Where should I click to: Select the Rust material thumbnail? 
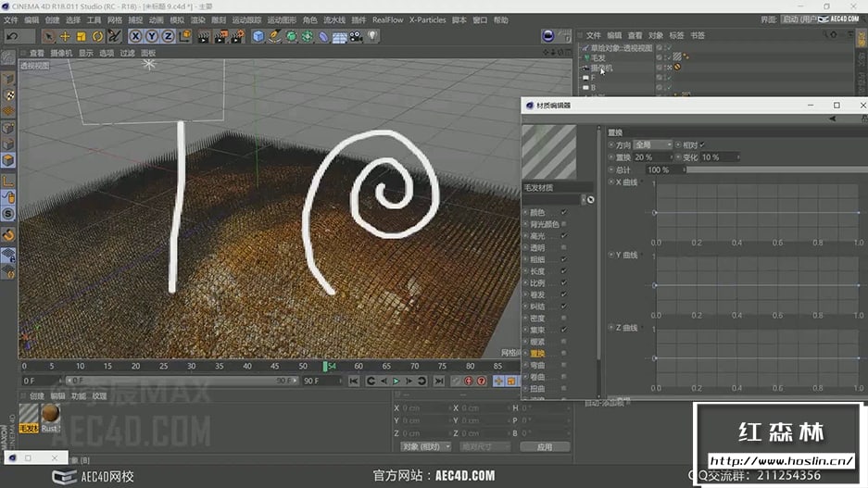[50, 415]
